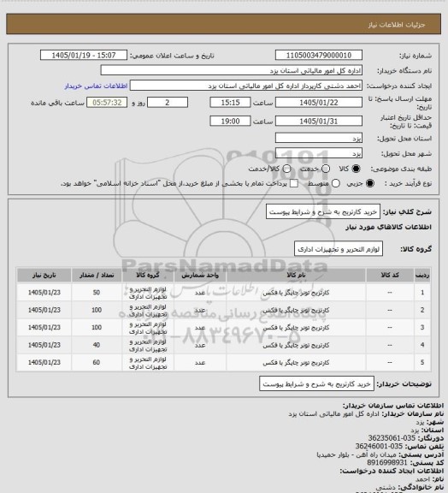This screenshot has height=493, width=448.
Task: Click the واحد شمارش column header
Action: pos(200,275)
